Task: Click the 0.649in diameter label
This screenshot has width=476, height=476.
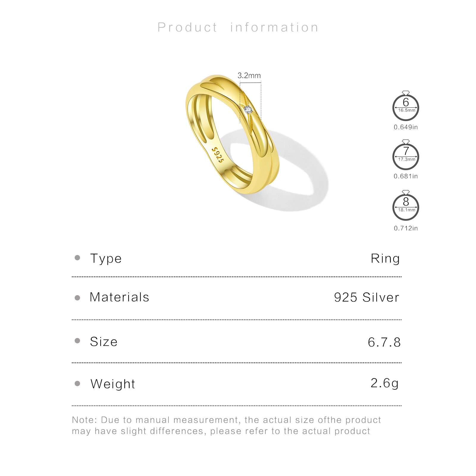Action: [x=406, y=127]
